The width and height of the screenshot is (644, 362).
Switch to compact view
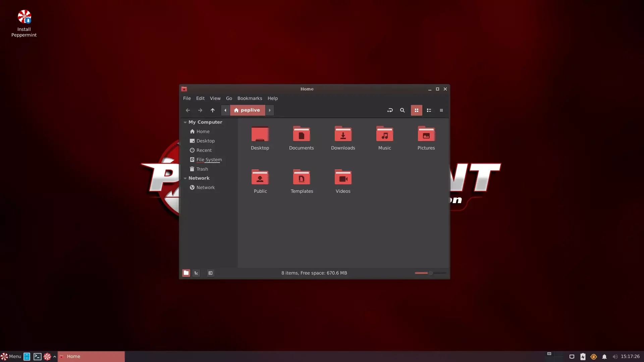pos(441,110)
